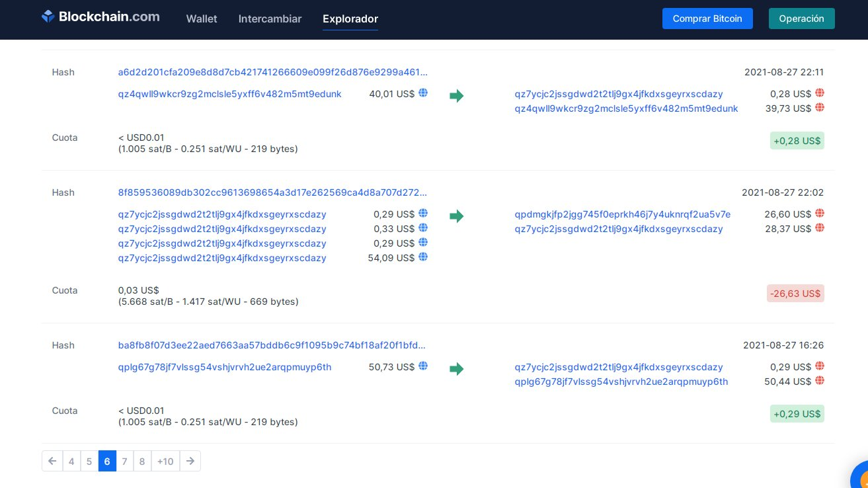Screen dimensions: 868x488
Task: Click fee details 5.668 sat/B - 669 bytes
Action: tap(208, 302)
